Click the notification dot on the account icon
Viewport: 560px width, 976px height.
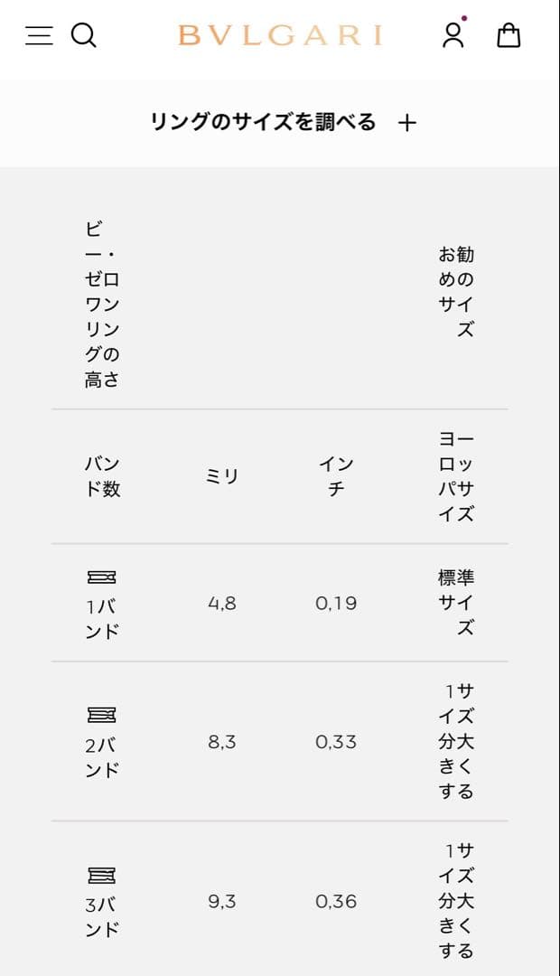466,17
